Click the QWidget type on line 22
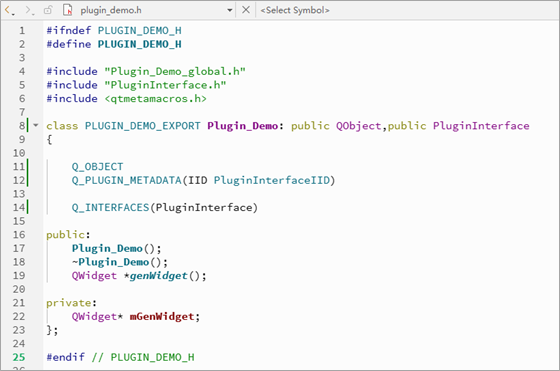560x371 pixels. point(94,316)
